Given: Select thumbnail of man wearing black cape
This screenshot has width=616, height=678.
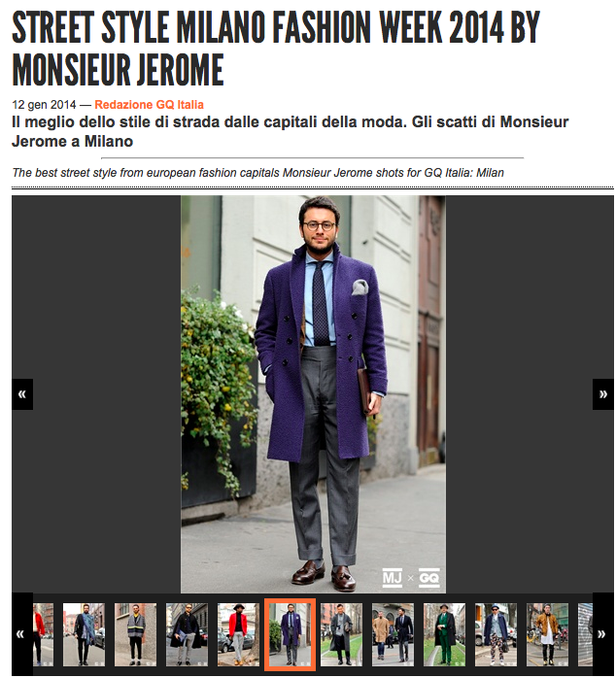Looking at the screenshot, I should click(187, 634).
